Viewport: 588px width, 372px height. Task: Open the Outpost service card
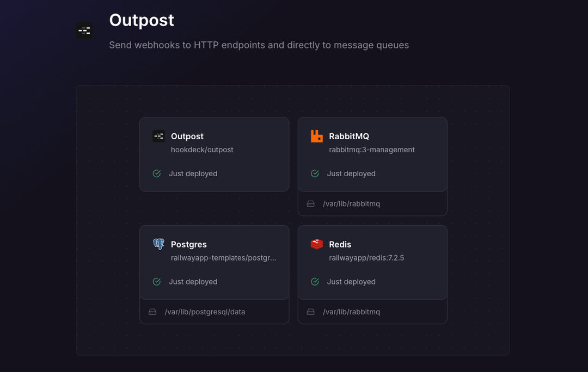(x=214, y=154)
